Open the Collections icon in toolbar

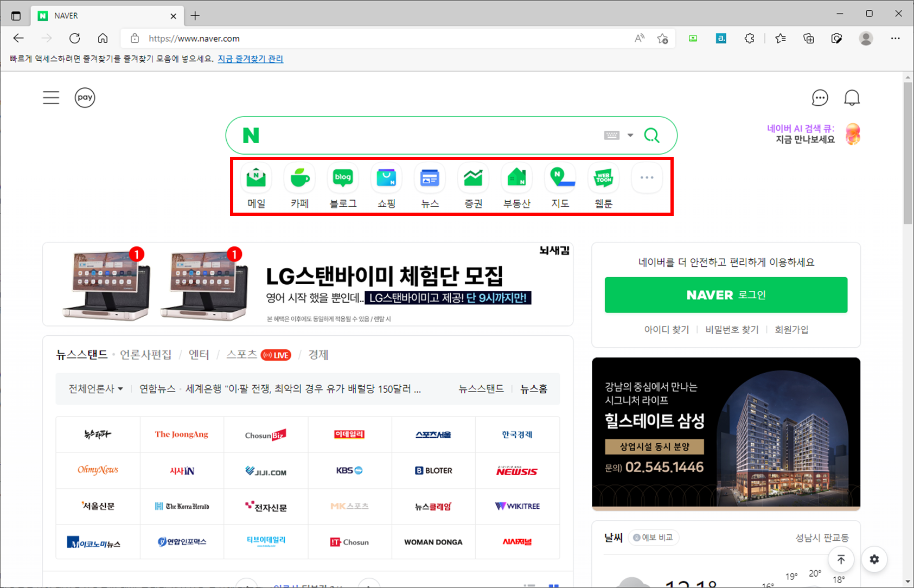tap(808, 39)
